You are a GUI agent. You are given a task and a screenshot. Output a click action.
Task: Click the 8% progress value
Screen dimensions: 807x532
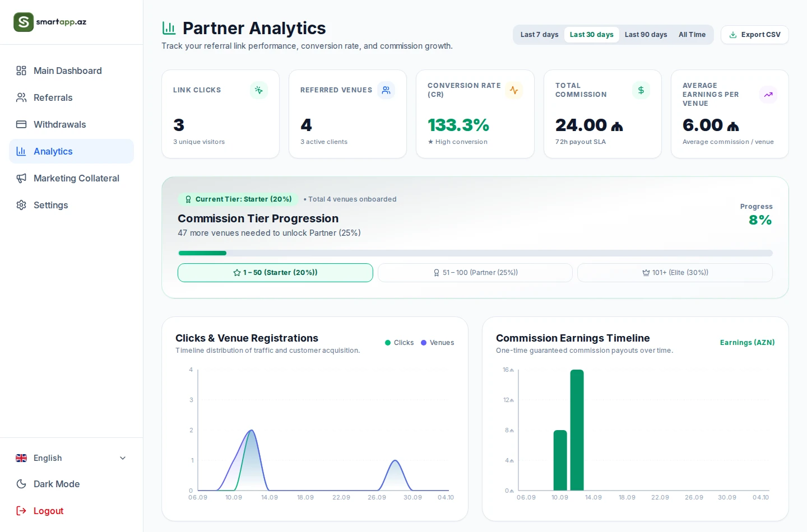[x=760, y=220]
